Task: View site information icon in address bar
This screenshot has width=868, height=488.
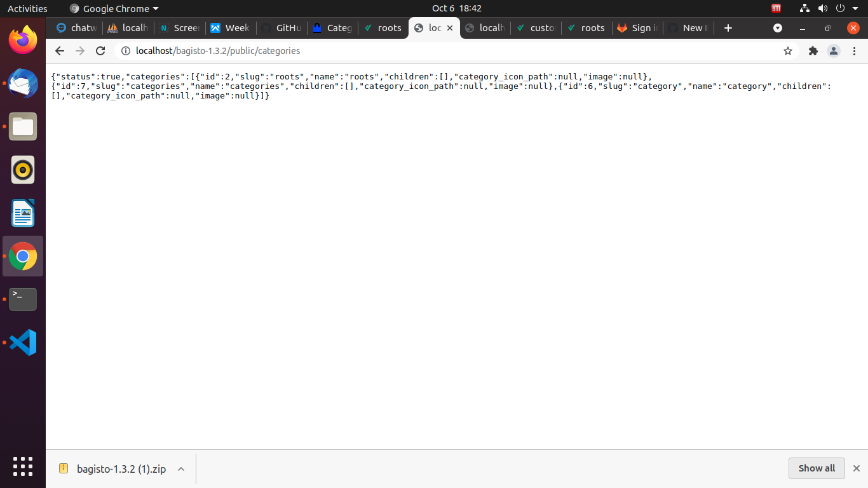Action: pyautogui.click(x=126, y=51)
